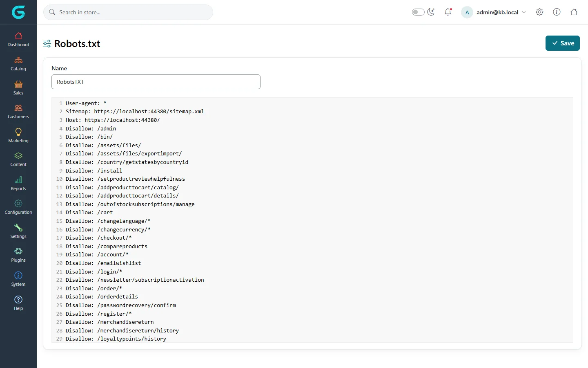
Task: Click the 'Disallow: /newsletter/subscriptionactivation' line
Action: click(135, 280)
